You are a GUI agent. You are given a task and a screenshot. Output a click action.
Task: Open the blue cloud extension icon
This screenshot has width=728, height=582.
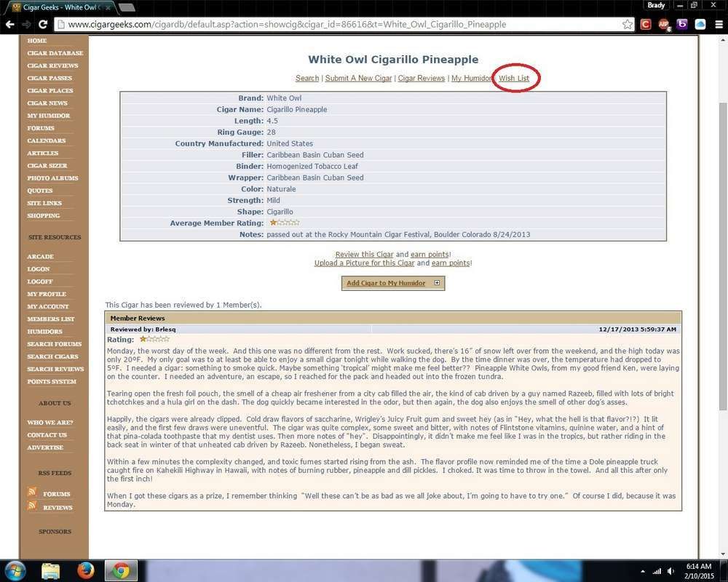700,24
